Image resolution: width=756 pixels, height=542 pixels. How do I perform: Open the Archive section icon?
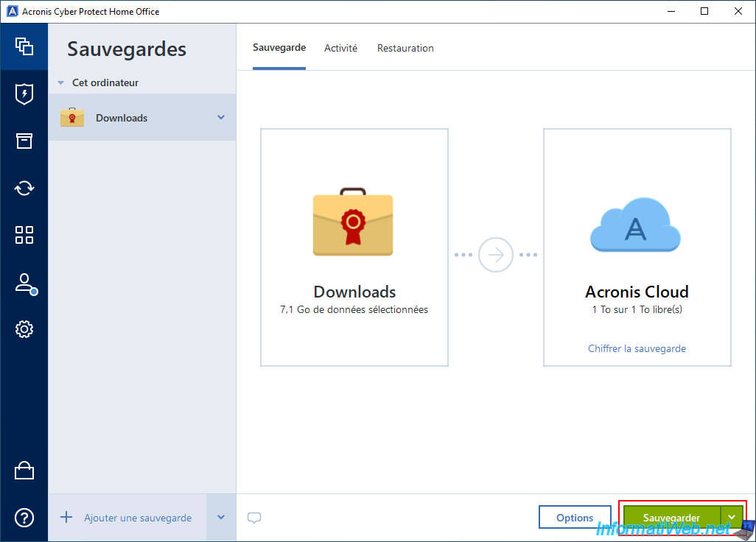point(24,141)
